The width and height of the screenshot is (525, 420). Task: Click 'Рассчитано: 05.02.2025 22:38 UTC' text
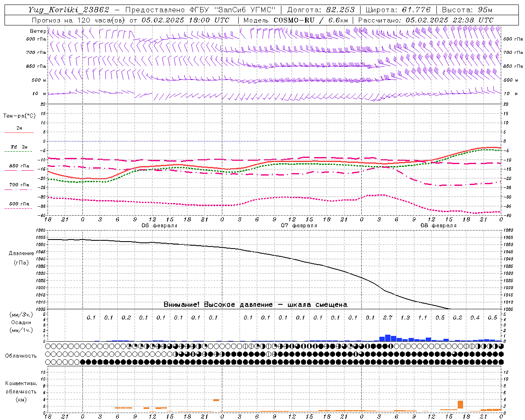click(426, 20)
